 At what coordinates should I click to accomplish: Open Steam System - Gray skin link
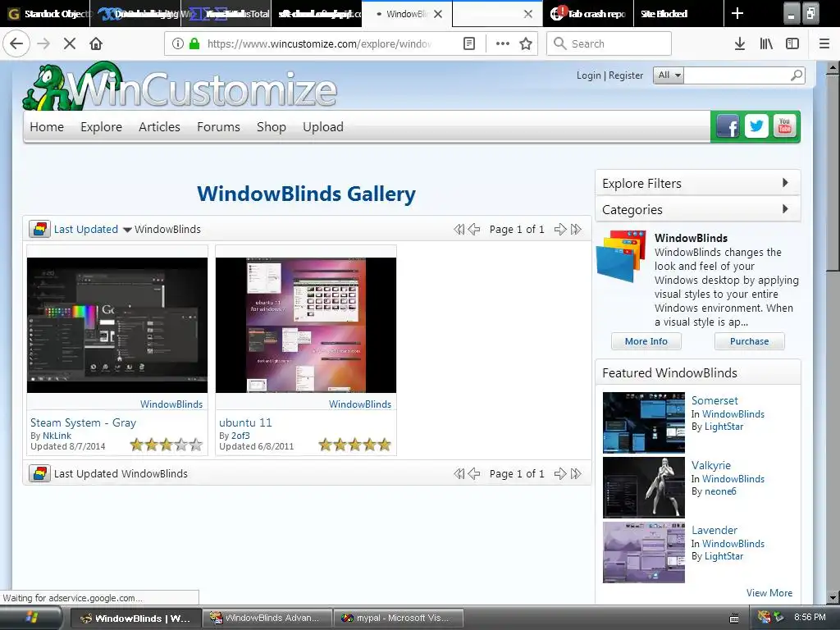click(83, 422)
